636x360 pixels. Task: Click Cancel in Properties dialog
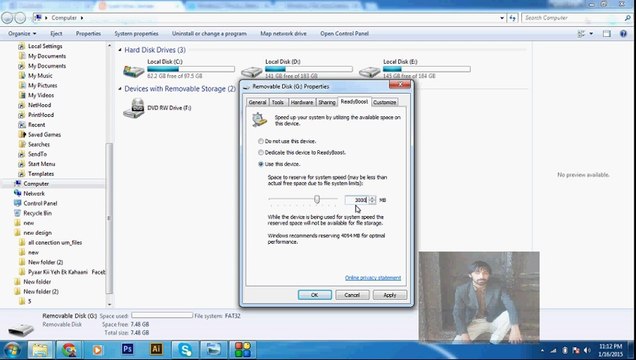tap(352, 295)
